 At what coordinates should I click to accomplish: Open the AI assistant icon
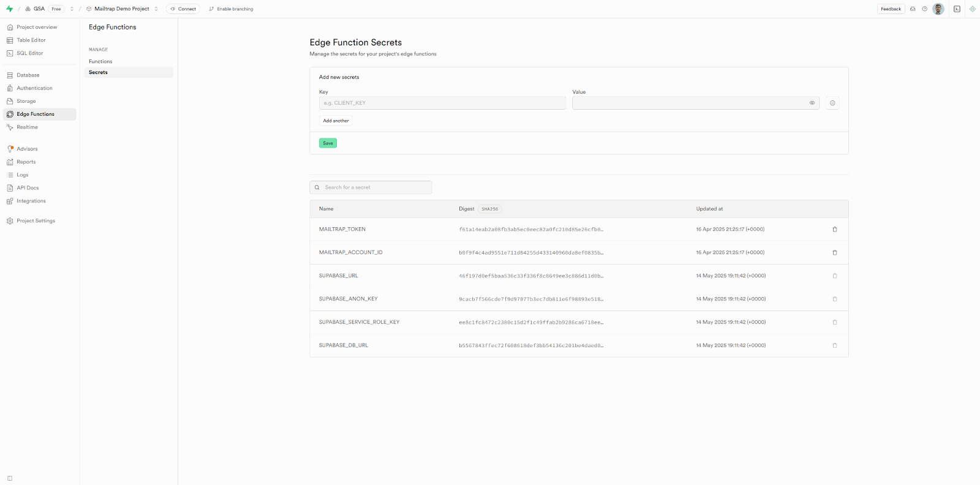coord(972,9)
